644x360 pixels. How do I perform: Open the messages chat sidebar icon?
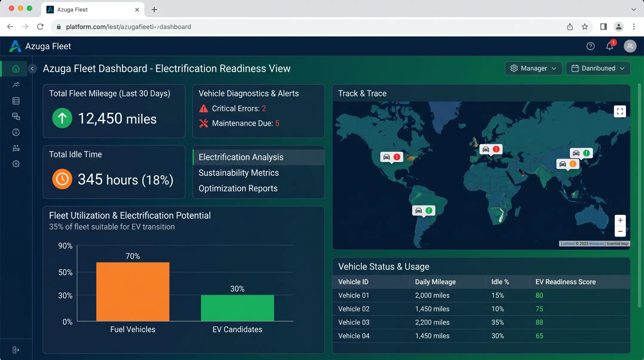[x=16, y=116]
